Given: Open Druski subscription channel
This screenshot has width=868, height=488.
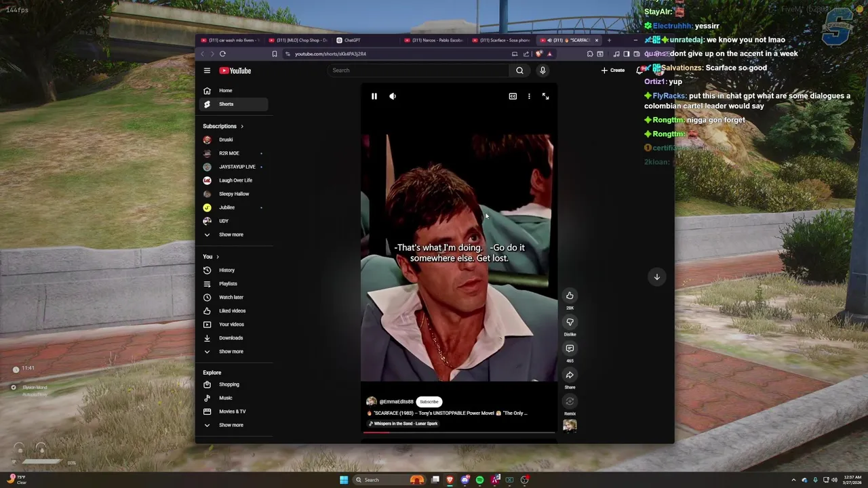Looking at the screenshot, I should [x=234, y=140].
